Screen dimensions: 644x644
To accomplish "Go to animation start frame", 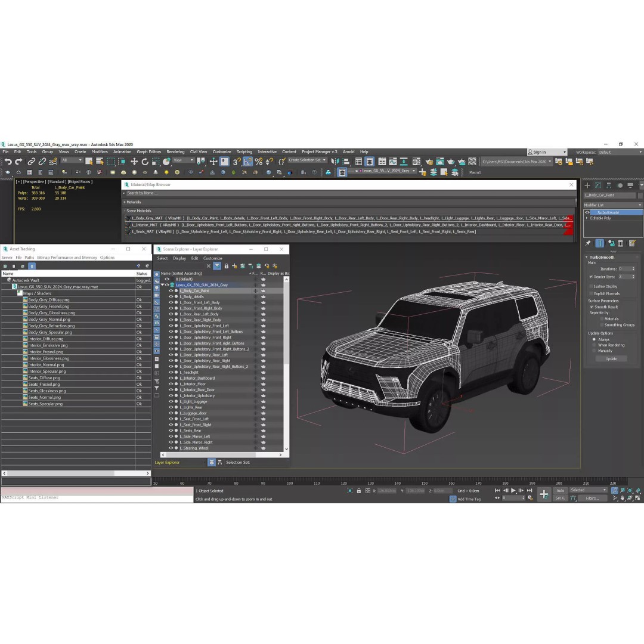I will pos(497,490).
